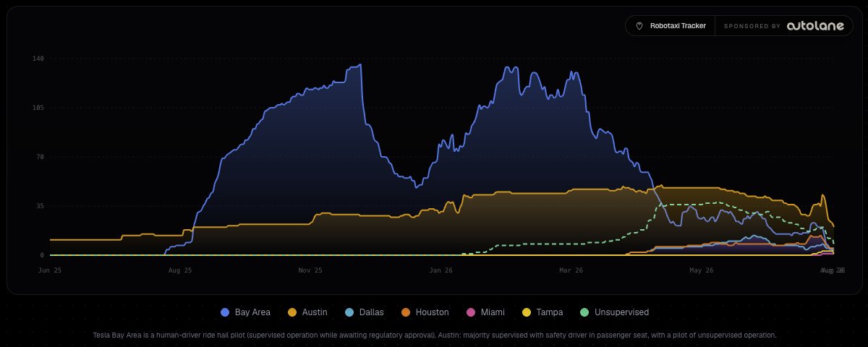868x347 pixels.
Task: Click the Robotaxi Tracker pin icon
Action: pos(639,26)
